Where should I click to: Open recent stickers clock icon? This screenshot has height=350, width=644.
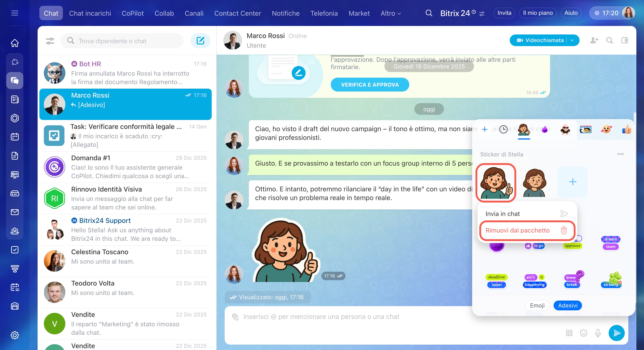(x=503, y=129)
